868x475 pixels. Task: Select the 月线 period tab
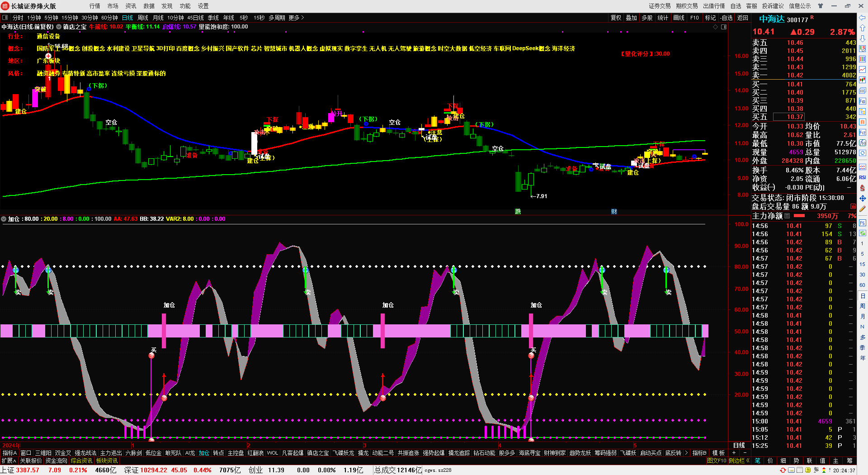coord(158,18)
